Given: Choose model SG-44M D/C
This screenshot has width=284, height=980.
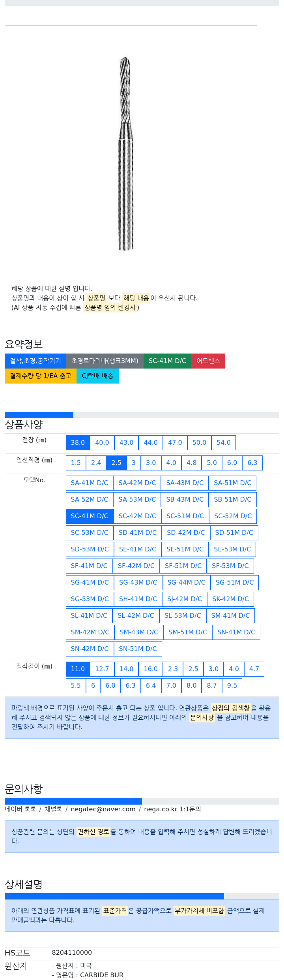Looking at the screenshot, I should 186,582.
